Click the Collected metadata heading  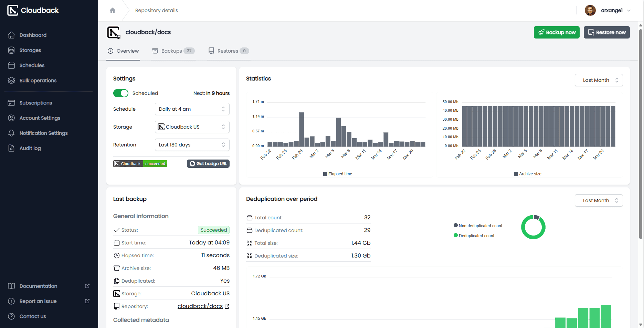pyautogui.click(x=141, y=320)
